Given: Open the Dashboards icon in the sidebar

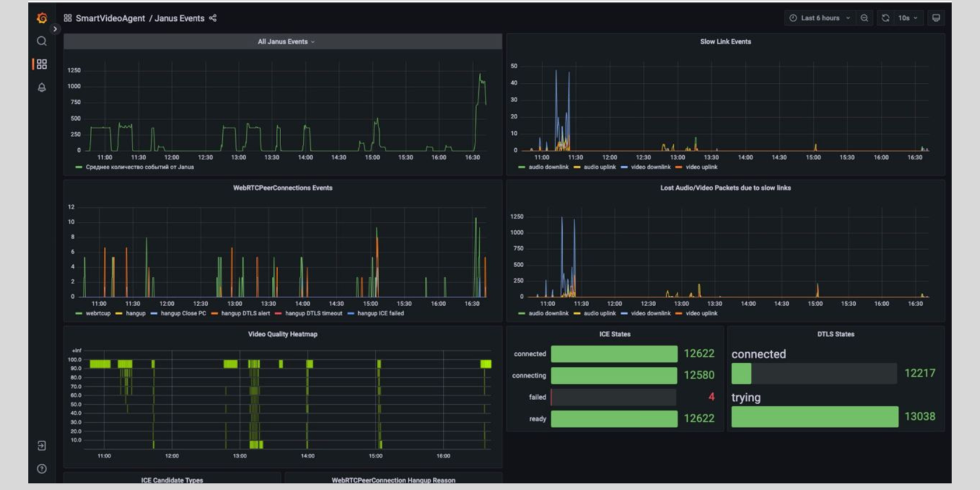Looking at the screenshot, I should click(42, 64).
